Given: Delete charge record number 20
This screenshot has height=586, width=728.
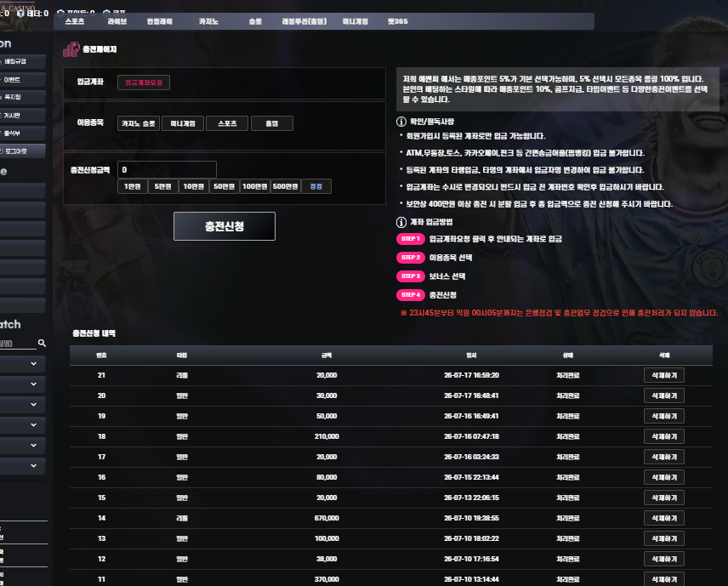Looking at the screenshot, I should tap(664, 395).
